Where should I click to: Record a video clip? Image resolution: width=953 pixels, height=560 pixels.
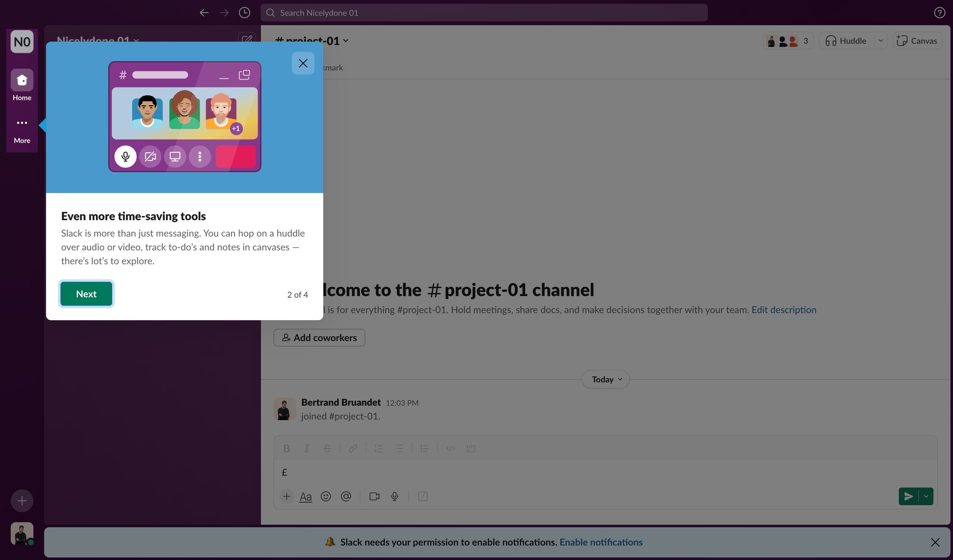(374, 496)
